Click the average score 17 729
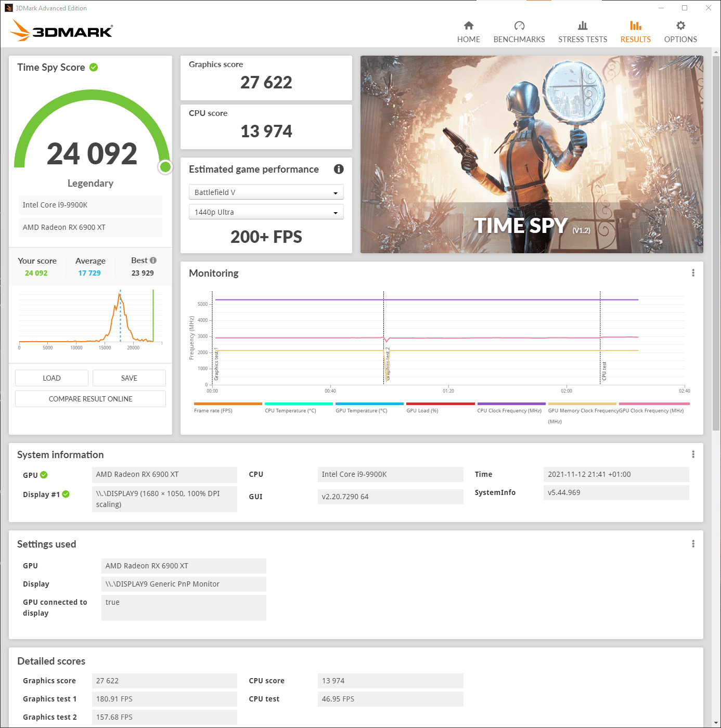The width and height of the screenshot is (721, 728). click(89, 273)
